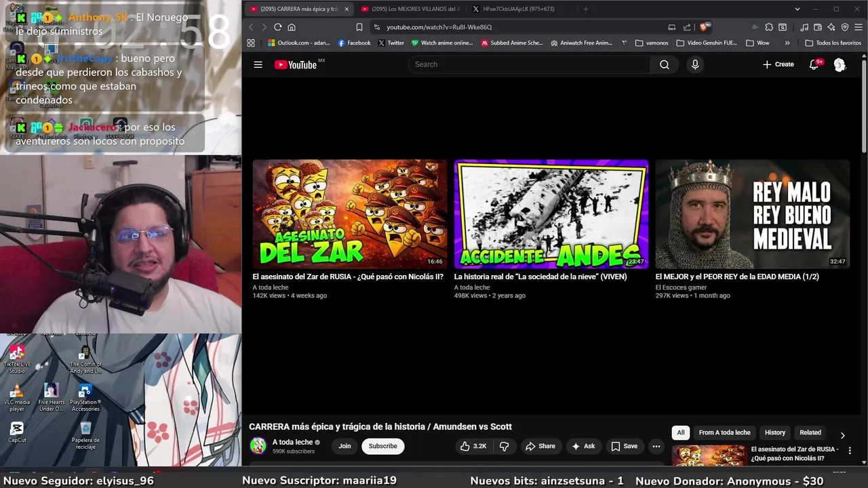Expand the tab search dropdown chevron
This screenshot has width=868, height=488.
pyautogui.click(x=797, y=9)
